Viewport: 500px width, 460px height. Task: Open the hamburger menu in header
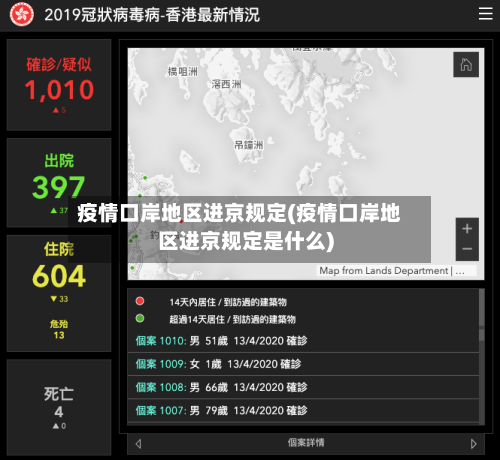pyautogui.click(x=485, y=14)
